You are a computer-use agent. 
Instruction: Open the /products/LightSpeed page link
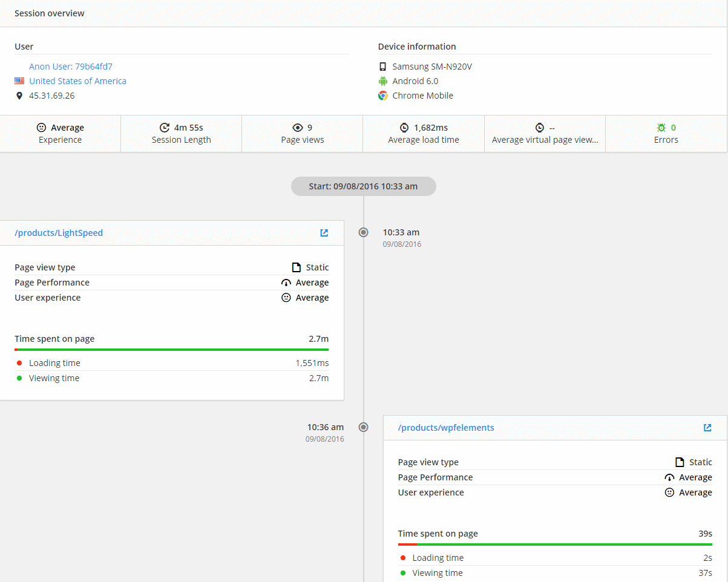pos(59,233)
